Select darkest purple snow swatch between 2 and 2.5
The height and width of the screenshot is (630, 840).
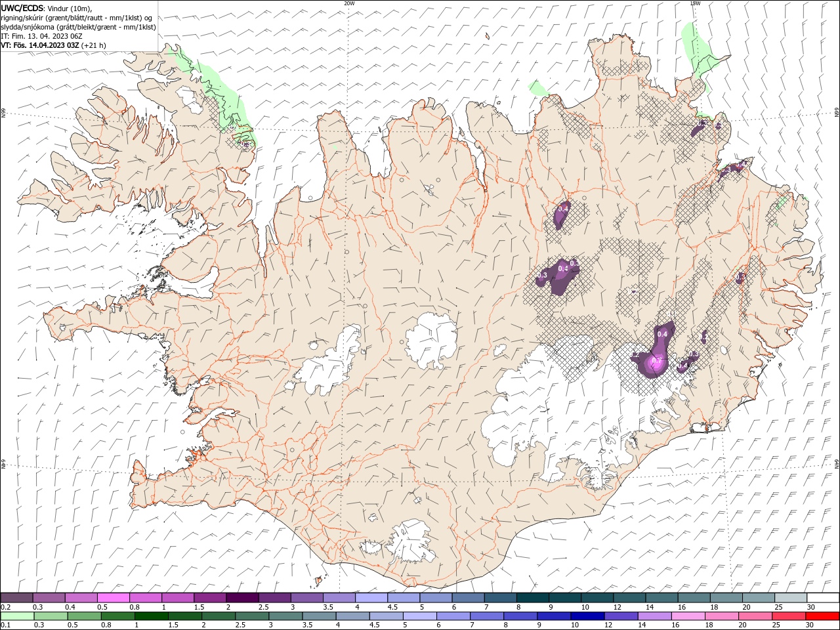pyautogui.click(x=242, y=598)
